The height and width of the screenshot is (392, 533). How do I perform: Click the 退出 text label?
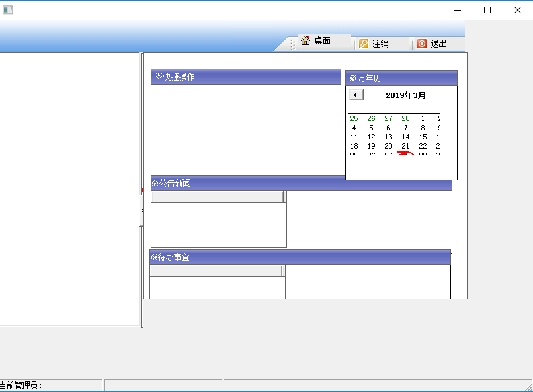pos(439,44)
